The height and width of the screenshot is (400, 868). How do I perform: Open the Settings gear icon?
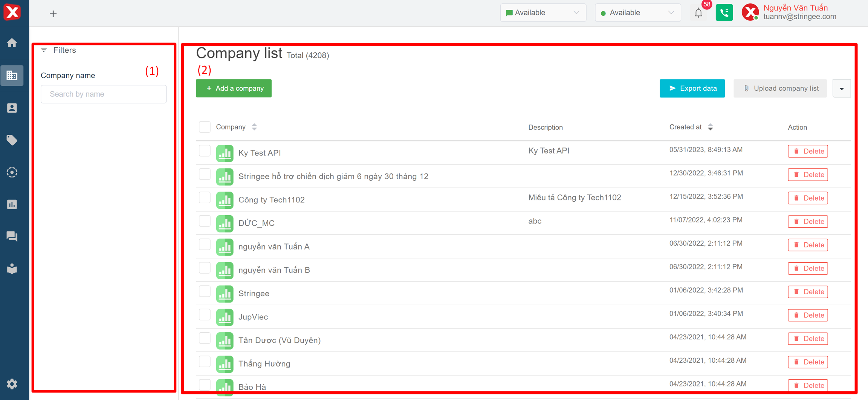(12, 384)
